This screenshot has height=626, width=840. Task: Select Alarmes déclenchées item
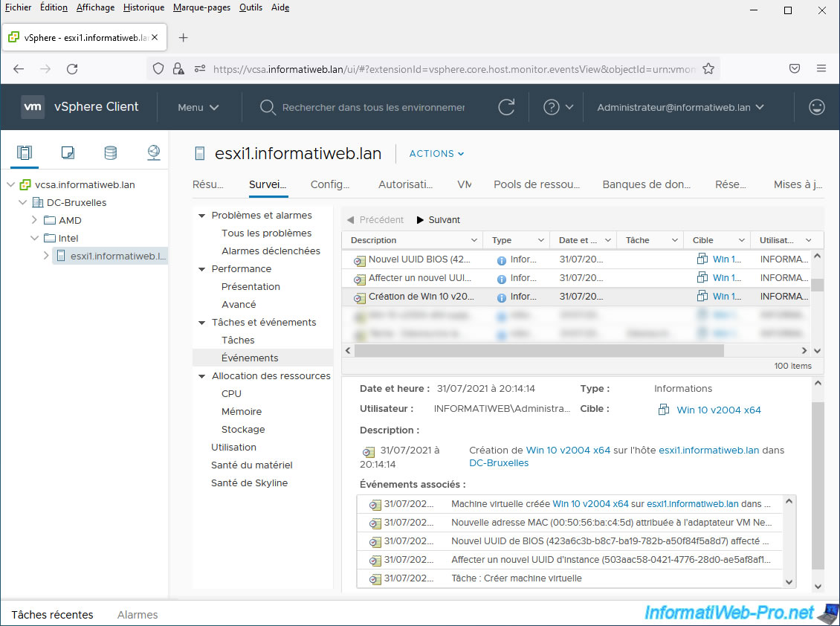(271, 251)
